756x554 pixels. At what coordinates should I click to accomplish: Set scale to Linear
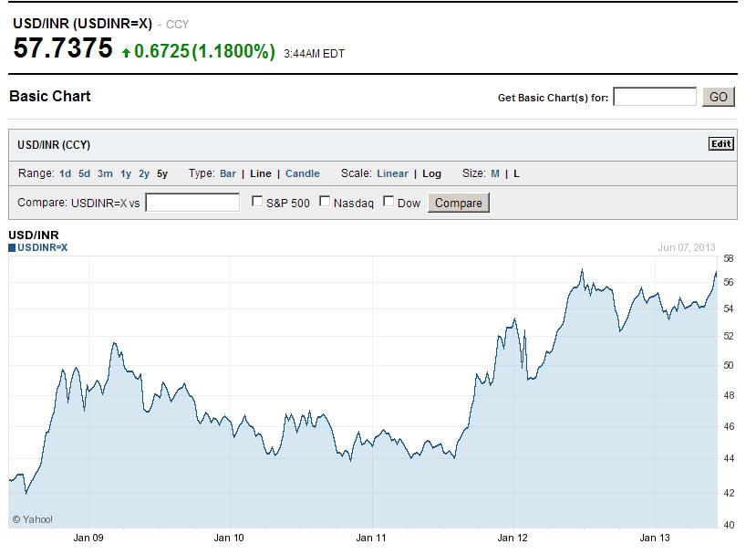click(x=392, y=173)
